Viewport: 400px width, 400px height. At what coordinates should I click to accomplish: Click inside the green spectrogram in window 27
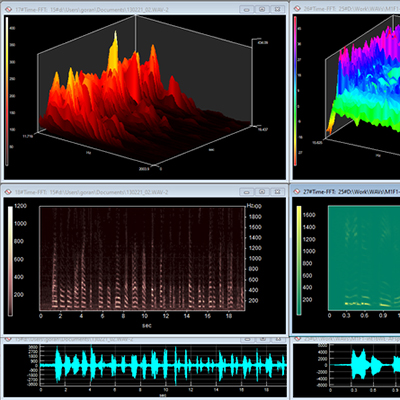point(364,258)
